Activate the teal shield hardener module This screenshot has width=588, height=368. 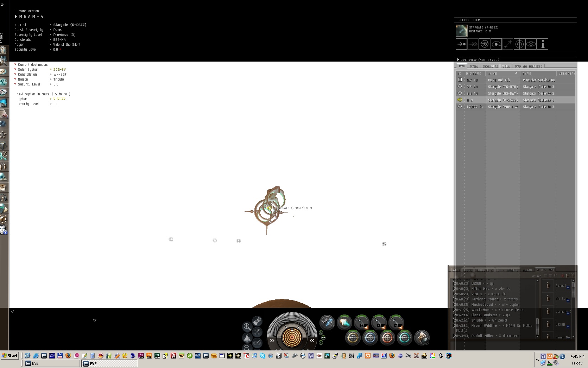[404, 338]
